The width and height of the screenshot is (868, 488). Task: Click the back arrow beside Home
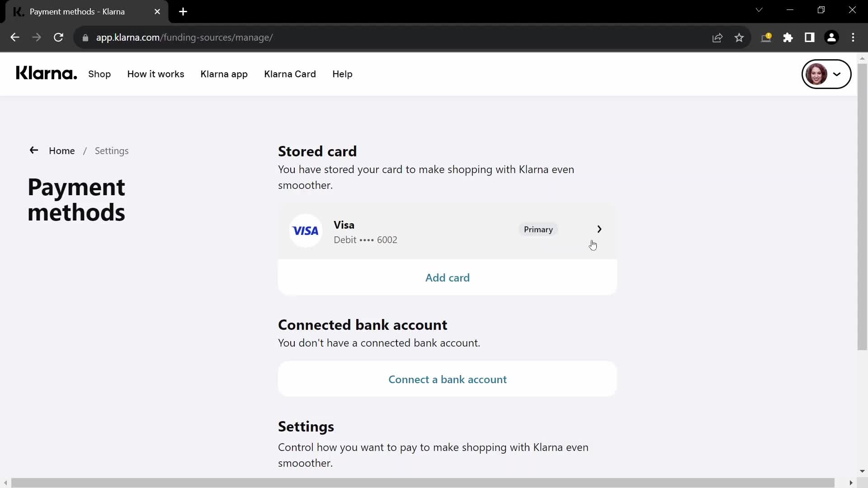click(x=33, y=150)
